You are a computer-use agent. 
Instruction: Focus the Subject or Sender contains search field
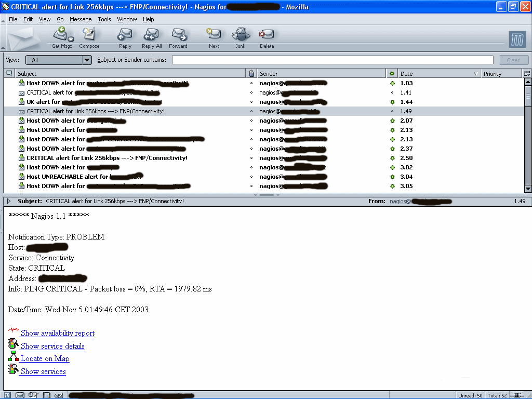(332, 60)
